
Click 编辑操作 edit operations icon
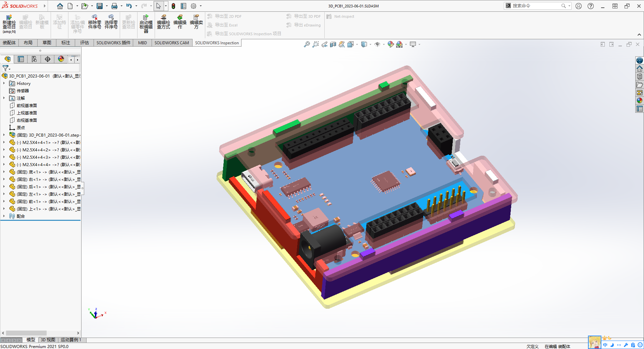click(180, 22)
